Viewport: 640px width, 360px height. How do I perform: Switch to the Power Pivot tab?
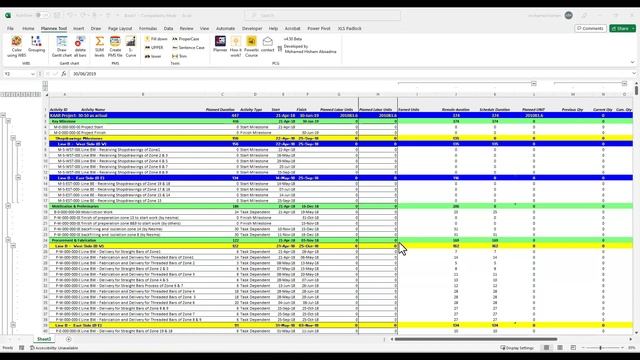click(x=319, y=29)
